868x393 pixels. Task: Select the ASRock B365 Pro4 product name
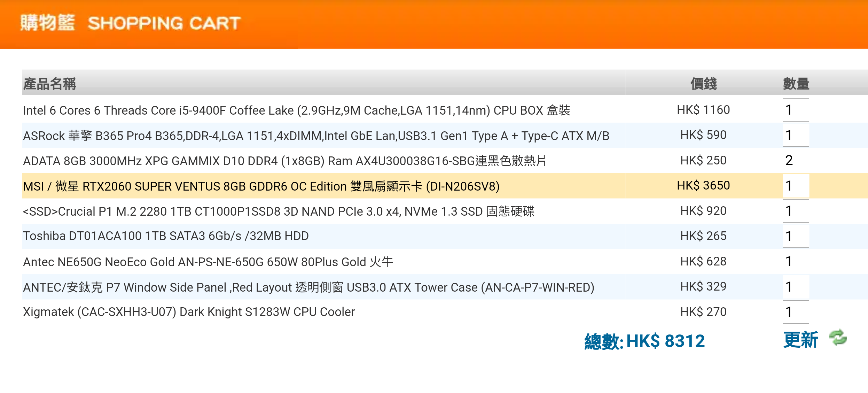click(316, 136)
